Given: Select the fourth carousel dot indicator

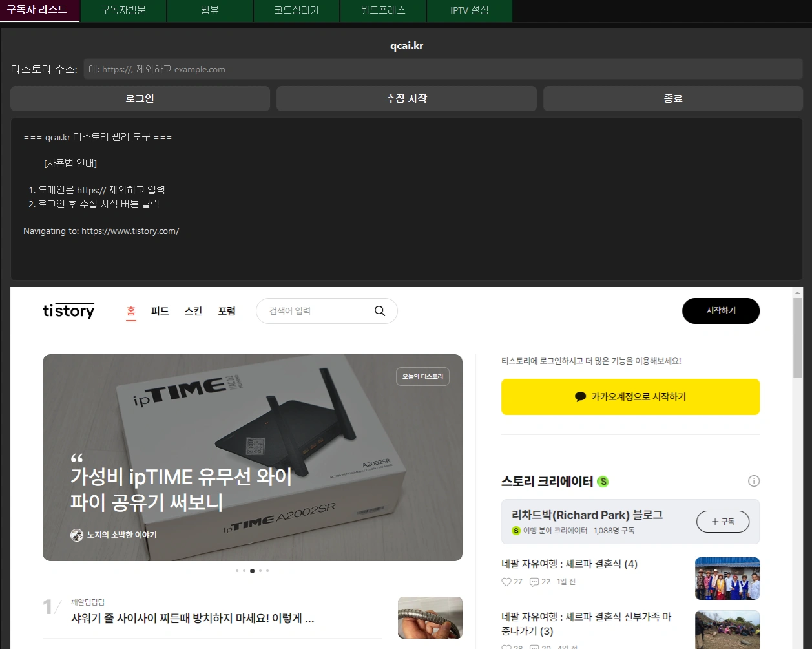Looking at the screenshot, I should pos(260,571).
